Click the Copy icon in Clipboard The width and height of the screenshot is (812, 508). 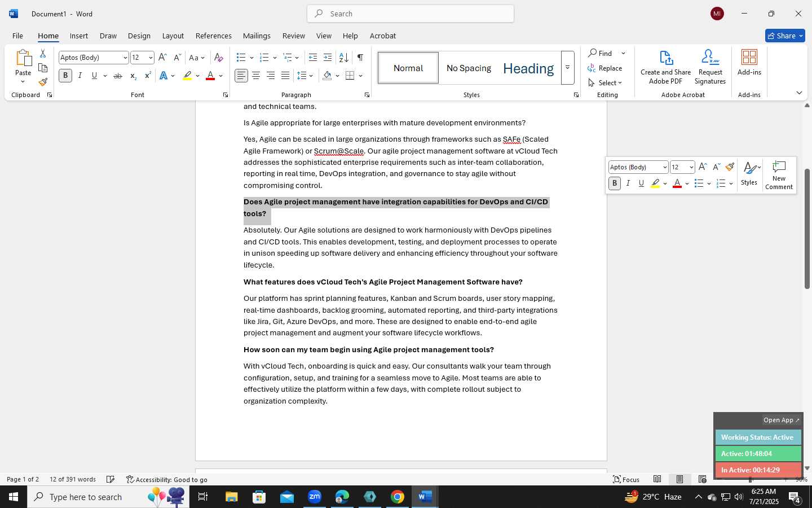pos(43,68)
